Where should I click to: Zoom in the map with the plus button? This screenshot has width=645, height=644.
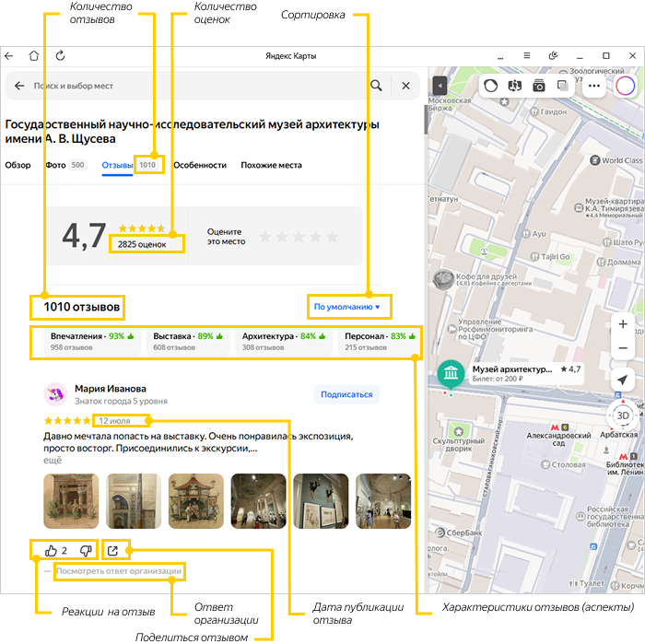pyautogui.click(x=623, y=324)
